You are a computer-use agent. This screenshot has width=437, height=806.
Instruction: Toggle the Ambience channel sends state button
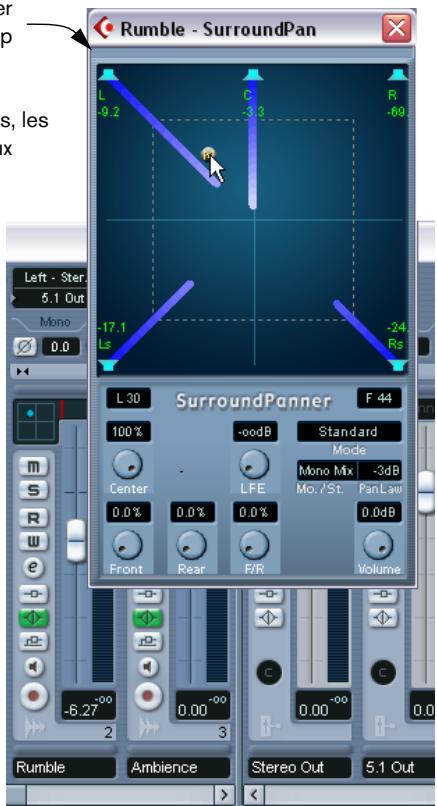coord(148,641)
